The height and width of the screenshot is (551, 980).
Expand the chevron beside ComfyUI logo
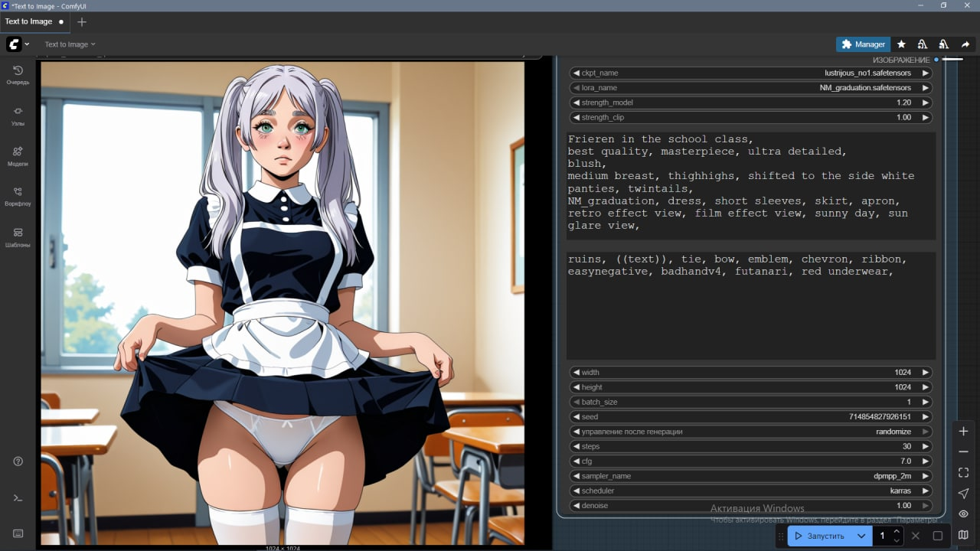click(28, 44)
